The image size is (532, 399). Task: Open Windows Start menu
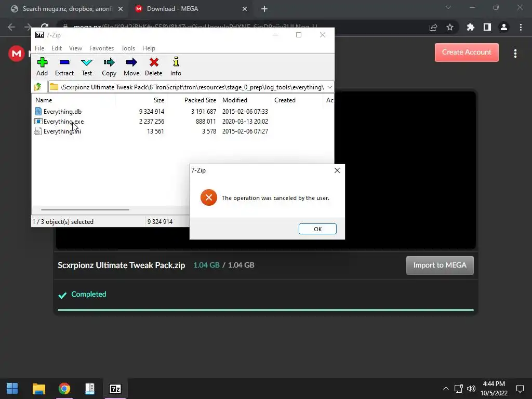[12, 389]
